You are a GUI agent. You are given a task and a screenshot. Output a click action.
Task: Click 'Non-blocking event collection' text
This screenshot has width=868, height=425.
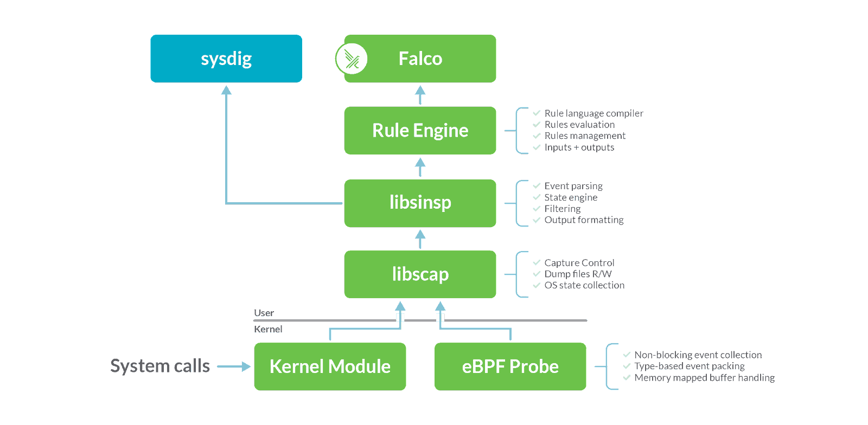click(698, 355)
